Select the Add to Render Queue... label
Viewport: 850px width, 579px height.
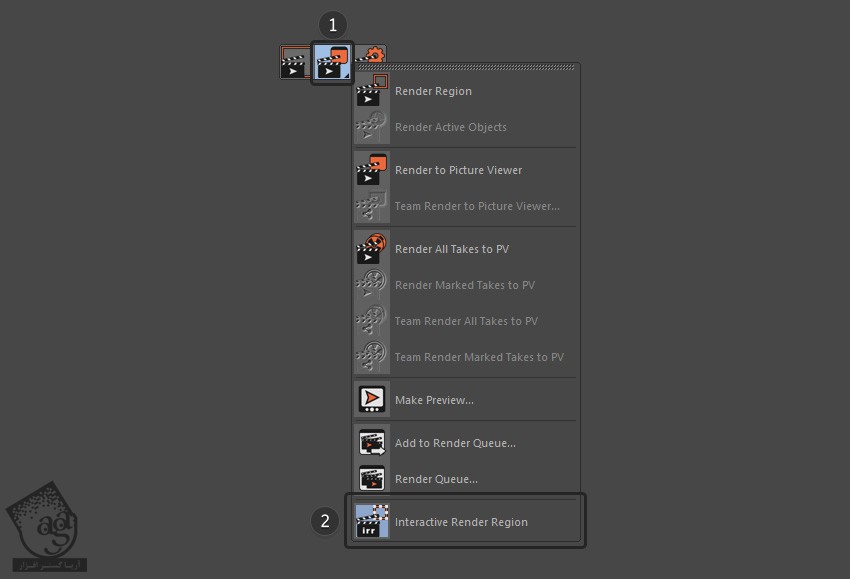[455, 443]
